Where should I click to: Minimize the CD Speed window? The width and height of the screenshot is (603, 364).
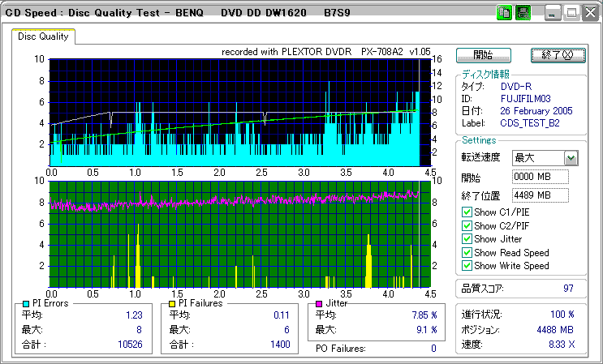[553, 13]
